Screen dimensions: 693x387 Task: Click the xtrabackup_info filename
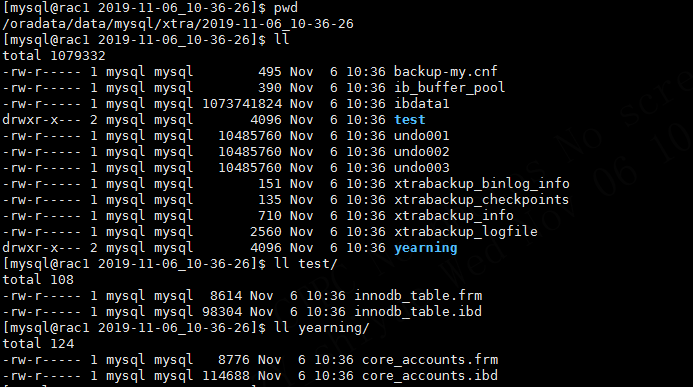tap(454, 216)
